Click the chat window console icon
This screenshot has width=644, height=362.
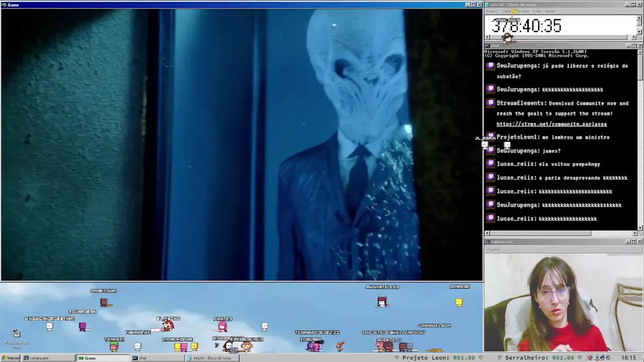488,46
